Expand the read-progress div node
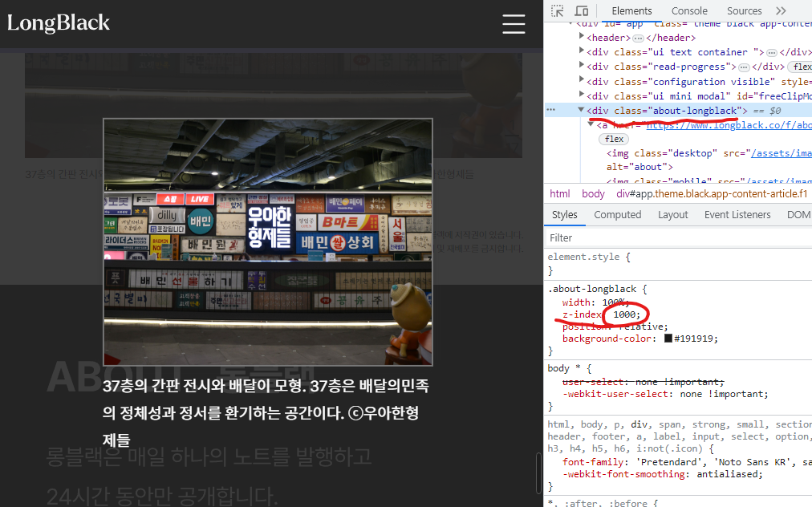 [581, 67]
